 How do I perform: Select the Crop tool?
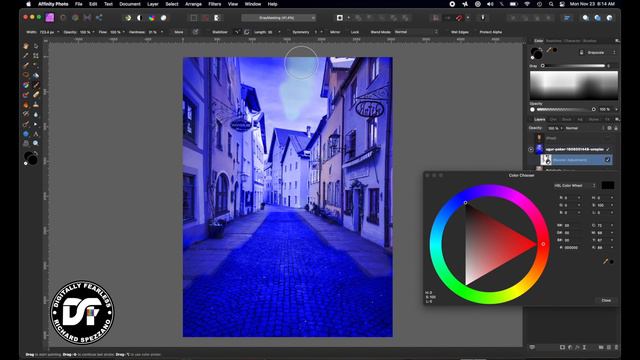tap(36, 56)
